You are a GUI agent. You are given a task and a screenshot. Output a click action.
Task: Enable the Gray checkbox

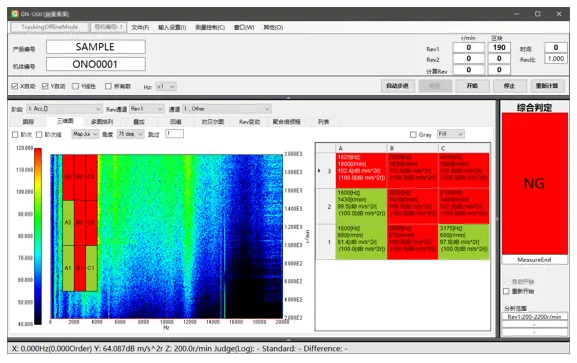coord(413,135)
